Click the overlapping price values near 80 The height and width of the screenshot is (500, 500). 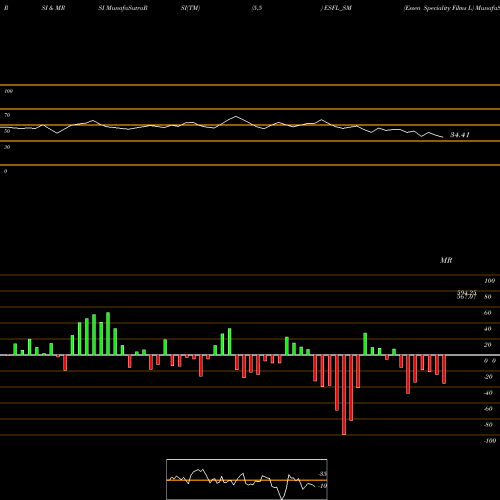(x=467, y=295)
